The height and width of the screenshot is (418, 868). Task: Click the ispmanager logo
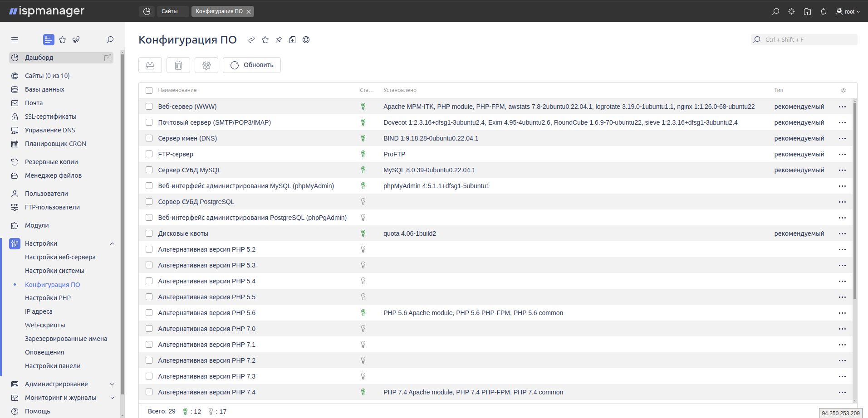point(47,11)
